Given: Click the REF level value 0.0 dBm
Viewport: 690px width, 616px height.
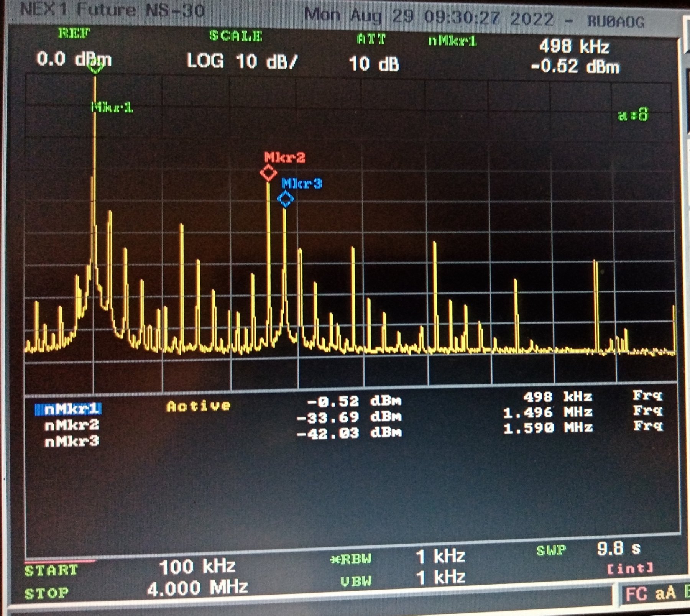Looking at the screenshot, I should 74,59.
